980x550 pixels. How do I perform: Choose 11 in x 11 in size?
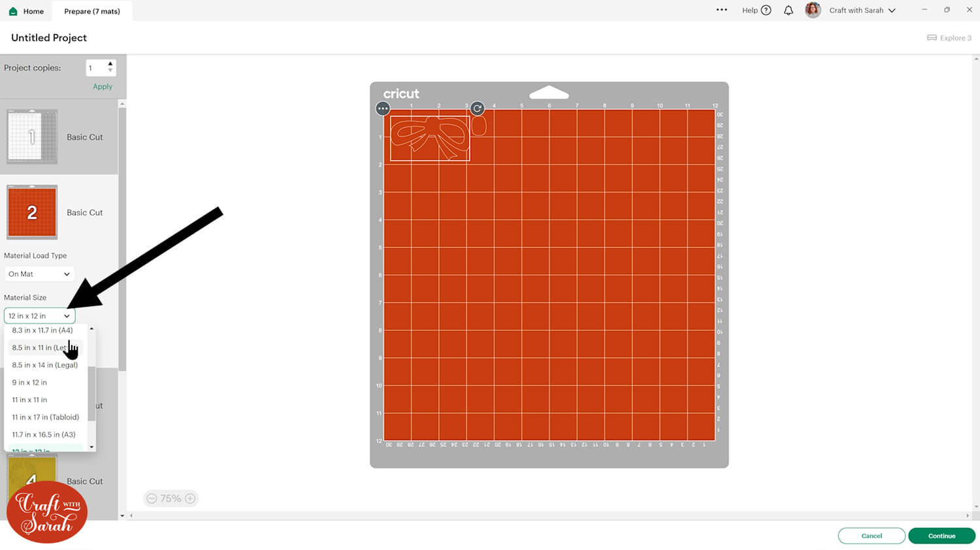(29, 400)
